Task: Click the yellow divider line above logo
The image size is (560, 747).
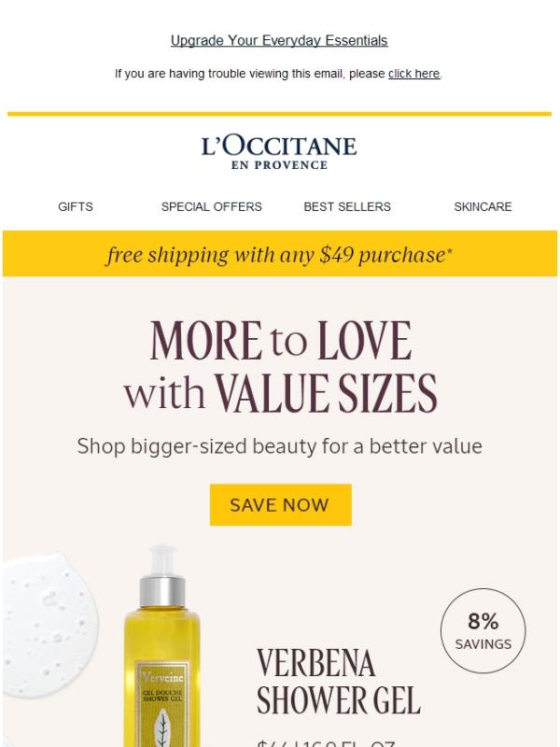Action: [x=279, y=114]
